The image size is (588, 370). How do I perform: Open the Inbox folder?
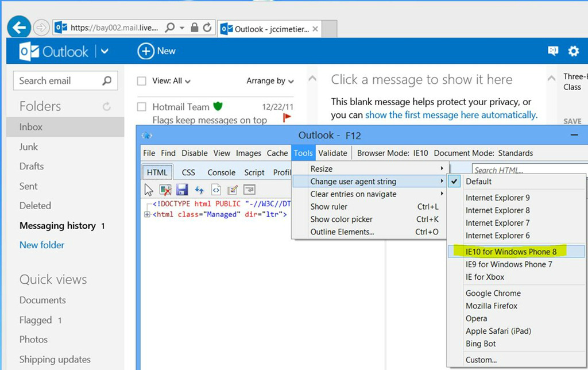[x=65, y=127]
